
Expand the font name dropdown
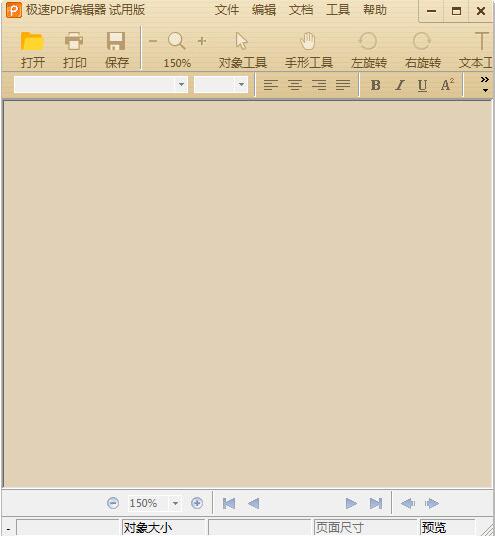[x=181, y=84]
